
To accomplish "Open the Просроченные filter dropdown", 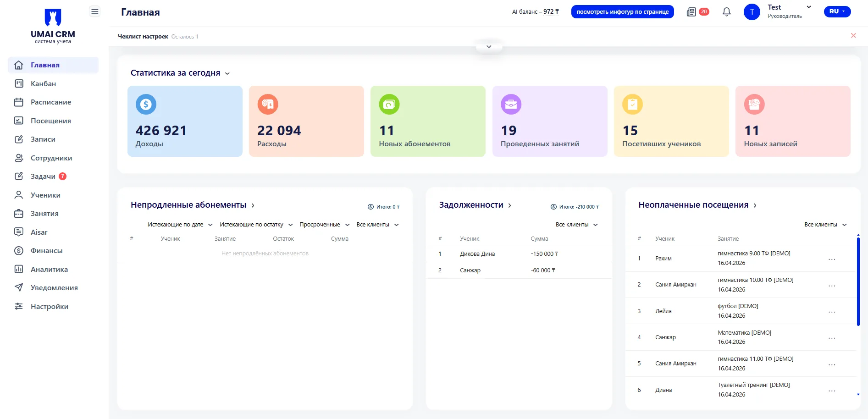I will click(324, 225).
